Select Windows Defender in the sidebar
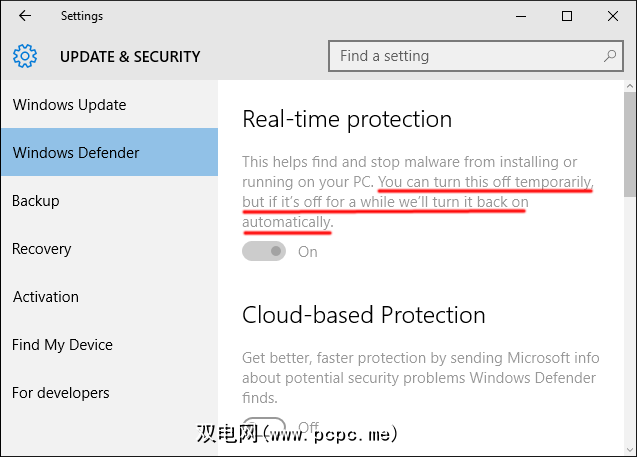The height and width of the screenshot is (457, 637). 76,153
